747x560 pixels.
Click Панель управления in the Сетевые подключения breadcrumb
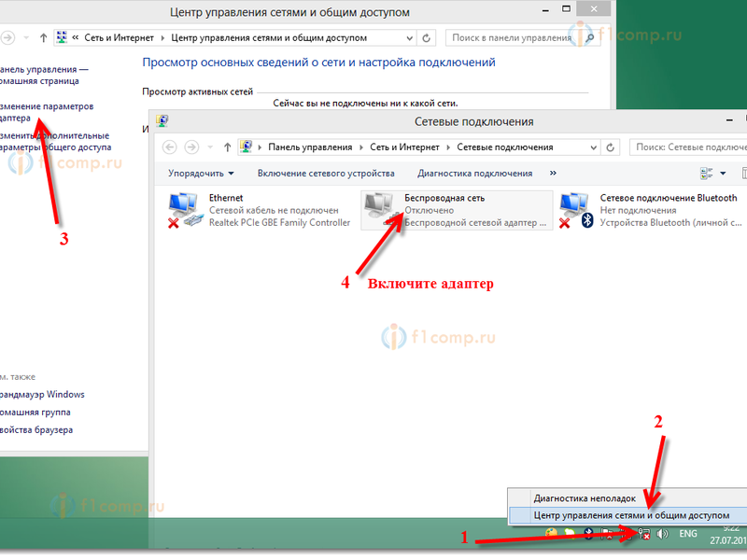[310, 147]
